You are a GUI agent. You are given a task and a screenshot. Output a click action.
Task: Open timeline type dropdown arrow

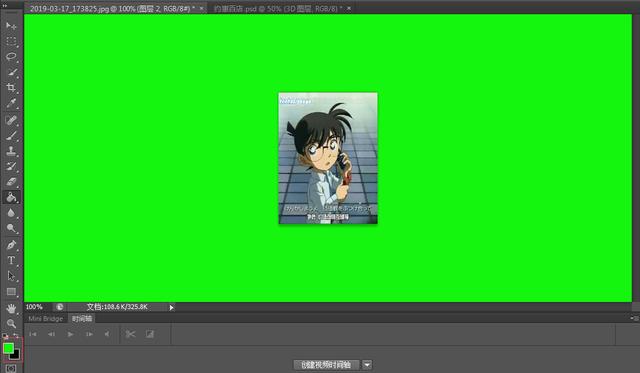click(x=367, y=365)
